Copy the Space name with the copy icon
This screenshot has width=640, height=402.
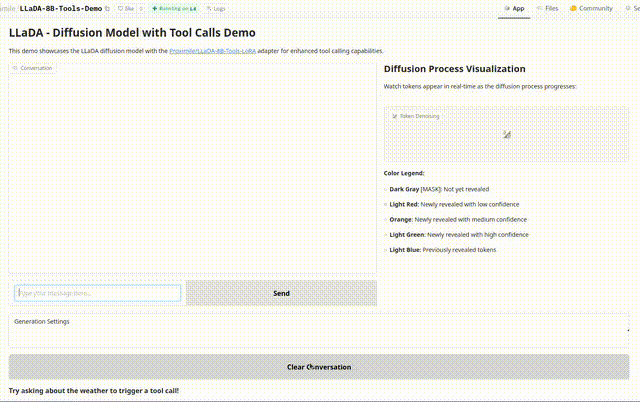pos(108,8)
